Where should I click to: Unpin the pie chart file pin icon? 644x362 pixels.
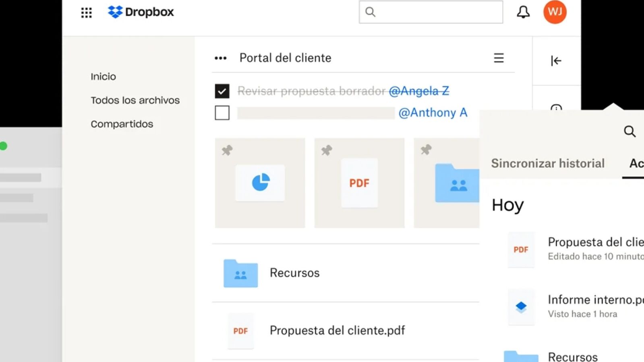[x=227, y=150]
